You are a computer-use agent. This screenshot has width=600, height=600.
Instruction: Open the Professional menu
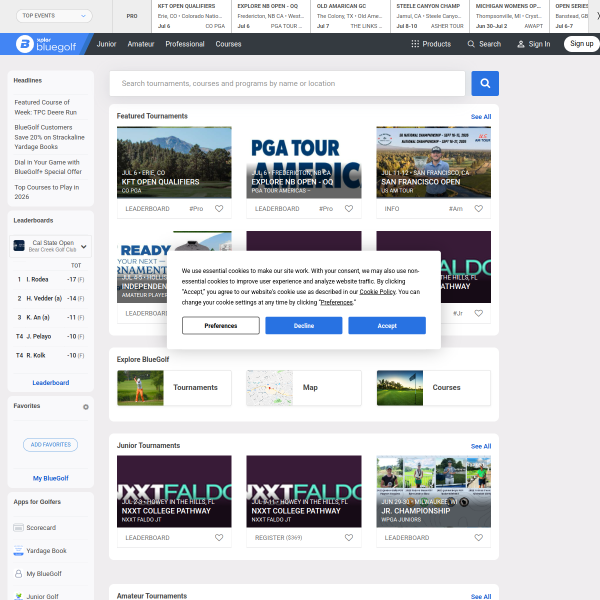(185, 44)
